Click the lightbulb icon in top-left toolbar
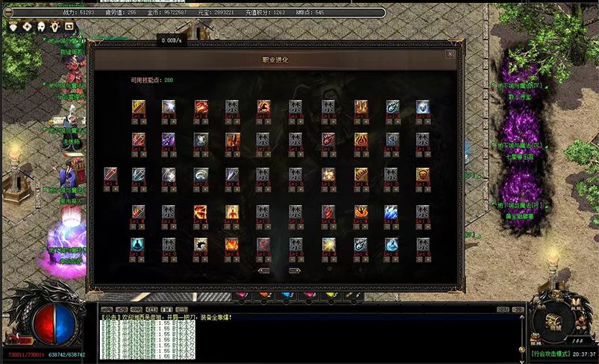 54,25
